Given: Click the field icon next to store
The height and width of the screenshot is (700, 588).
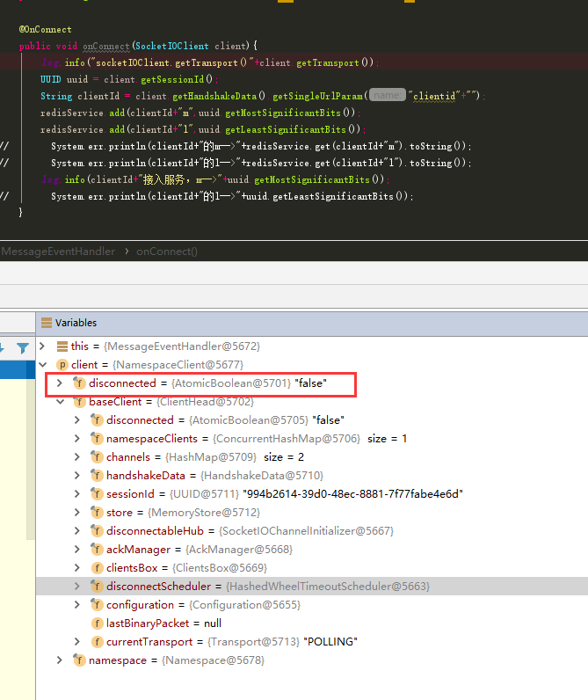Looking at the screenshot, I should (97, 513).
